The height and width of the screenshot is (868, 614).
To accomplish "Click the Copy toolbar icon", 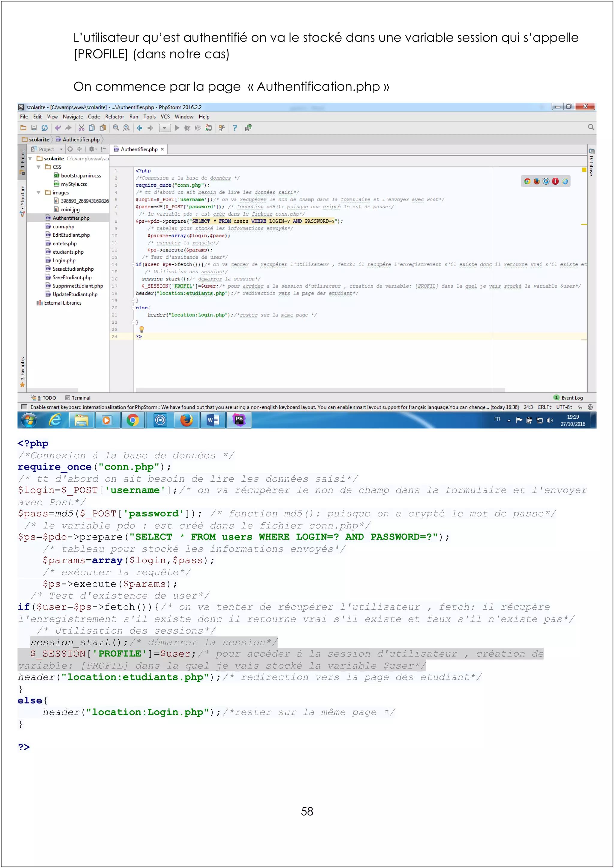I will point(92,128).
